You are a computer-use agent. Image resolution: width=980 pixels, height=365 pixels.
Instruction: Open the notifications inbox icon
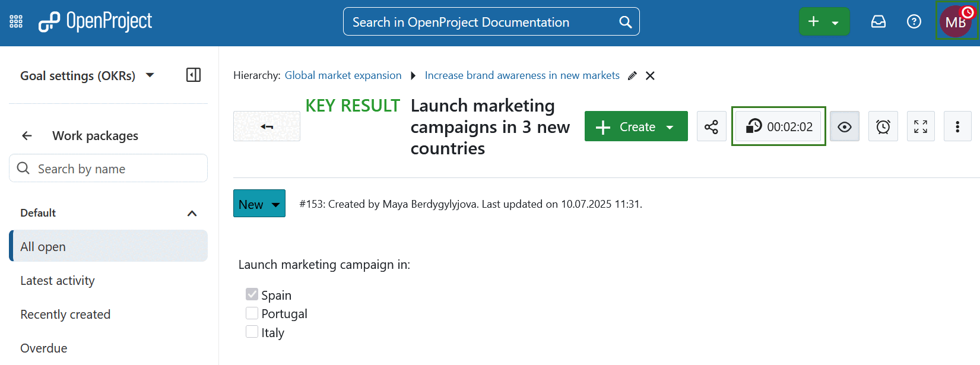pyautogui.click(x=878, y=22)
